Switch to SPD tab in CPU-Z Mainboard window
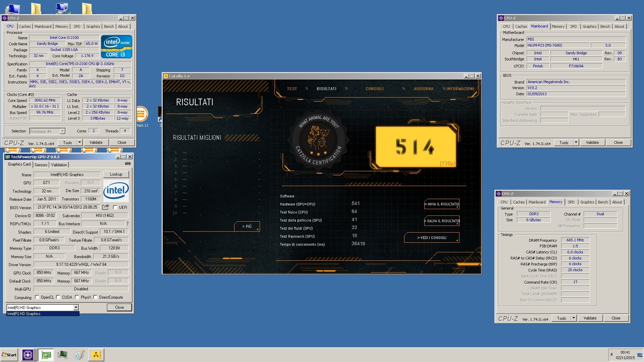 573,26
